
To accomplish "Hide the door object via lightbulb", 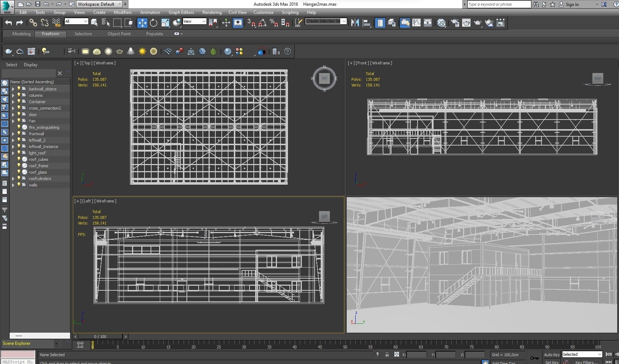I will coord(19,115).
